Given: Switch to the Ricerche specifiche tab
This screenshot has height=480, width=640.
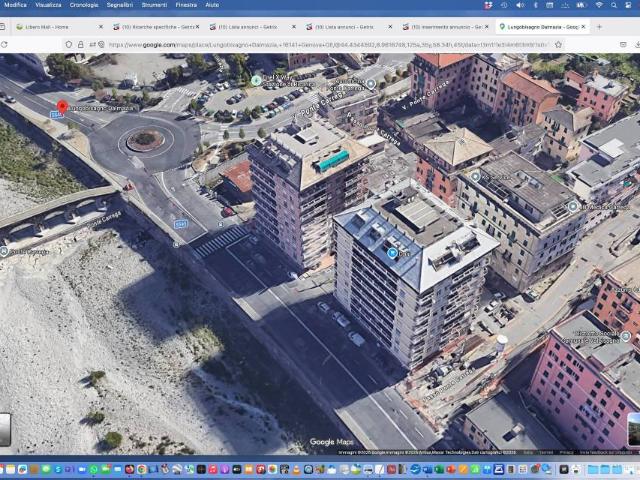Looking at the screenshot, I should click(156, 27).
